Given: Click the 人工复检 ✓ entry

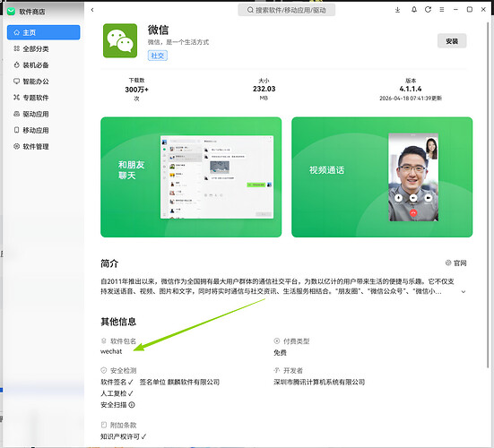Looking at the screenshot, I should pos(117,393).
